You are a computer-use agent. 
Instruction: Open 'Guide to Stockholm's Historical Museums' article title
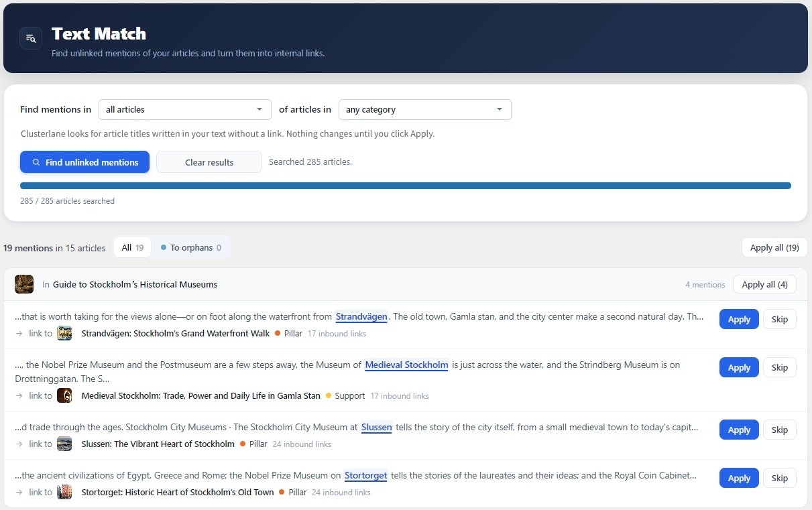135,284
